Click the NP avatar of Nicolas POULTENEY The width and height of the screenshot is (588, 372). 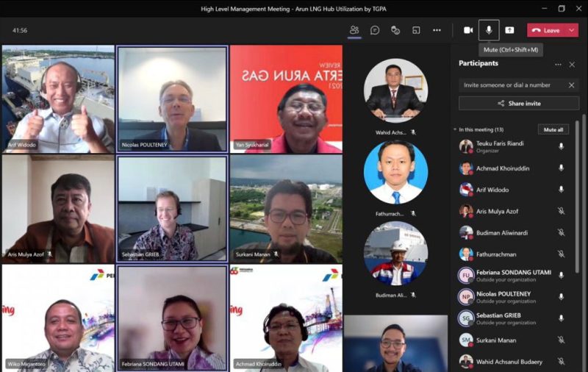point(466,296)
